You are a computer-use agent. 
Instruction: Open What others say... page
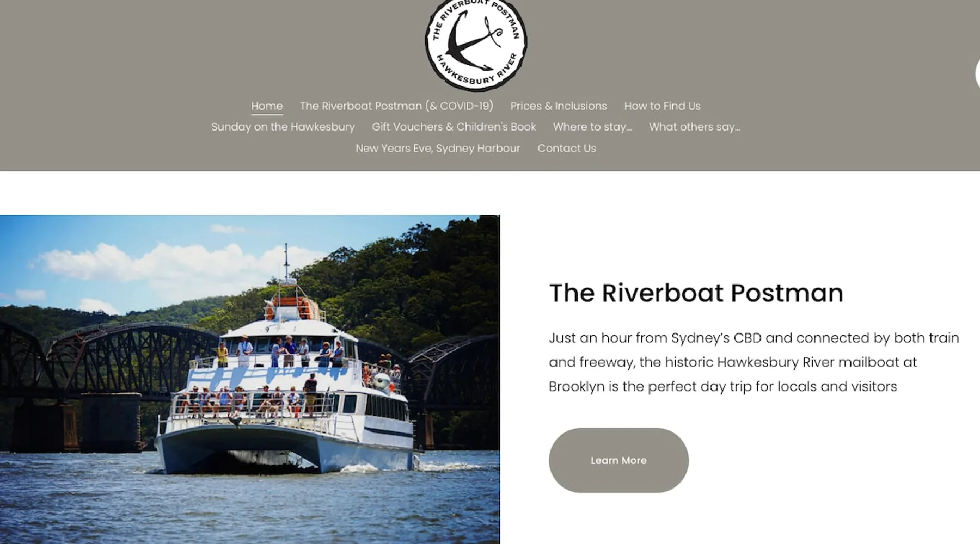695,127
